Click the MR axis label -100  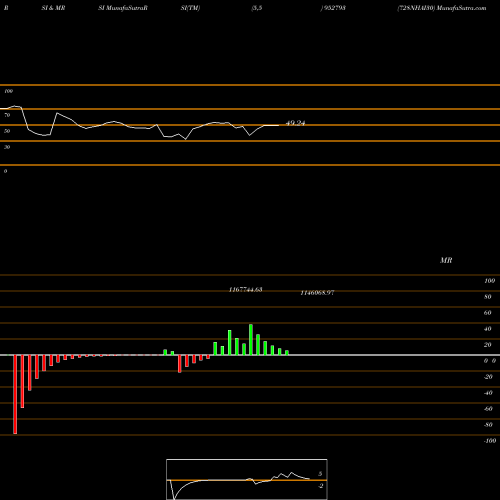[490, 441]
